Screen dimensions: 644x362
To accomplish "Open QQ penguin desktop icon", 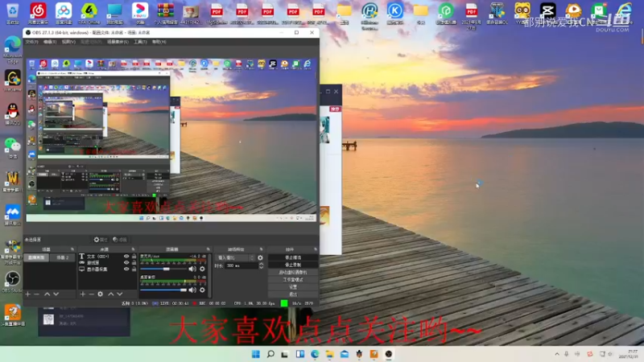I will point(13,113).
